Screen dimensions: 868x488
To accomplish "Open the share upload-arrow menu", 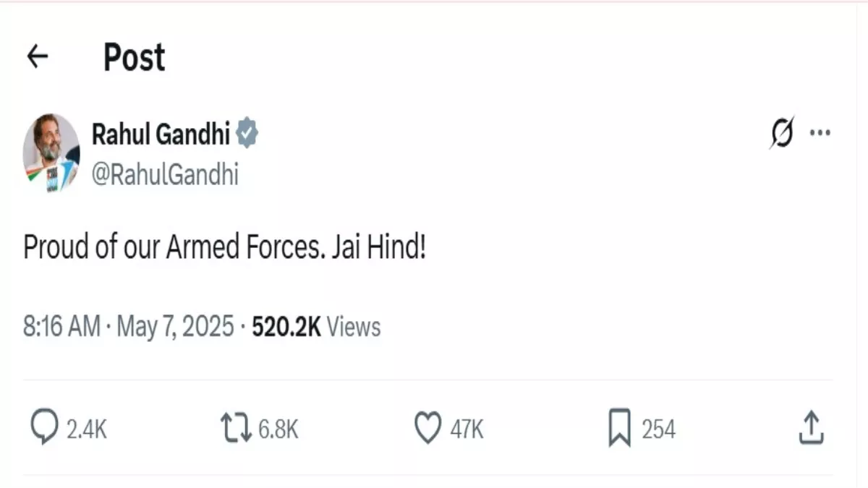I will point(811,428).
